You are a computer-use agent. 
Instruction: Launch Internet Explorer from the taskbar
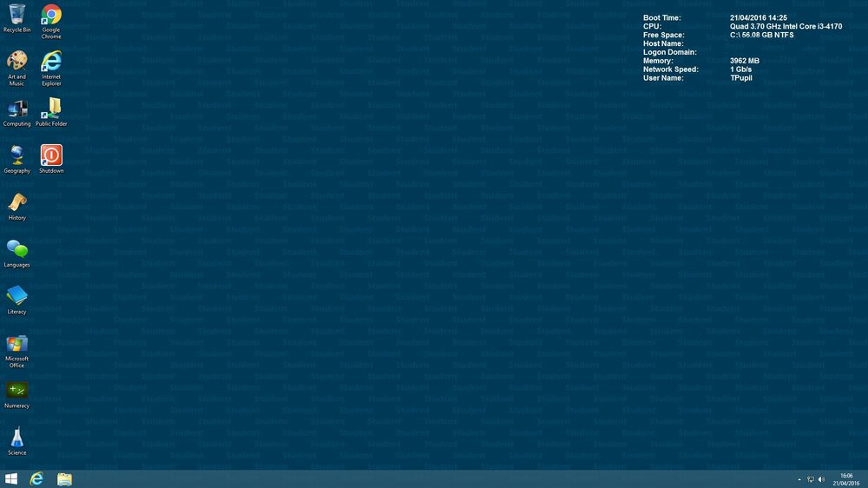pos(36,478)
